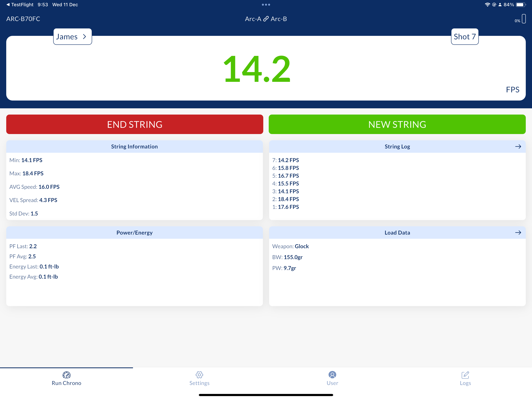Open the Logs pencil icon
The image size is (532, 399).
pos(465,375)
